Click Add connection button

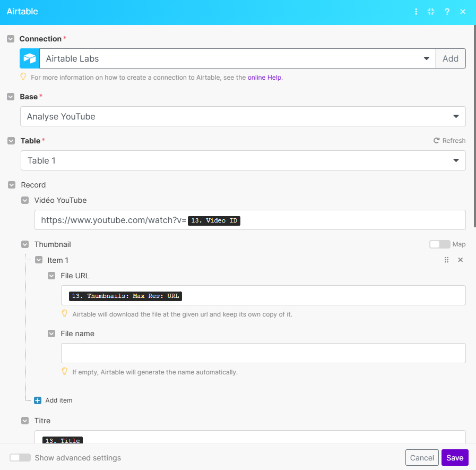[451, 58]
